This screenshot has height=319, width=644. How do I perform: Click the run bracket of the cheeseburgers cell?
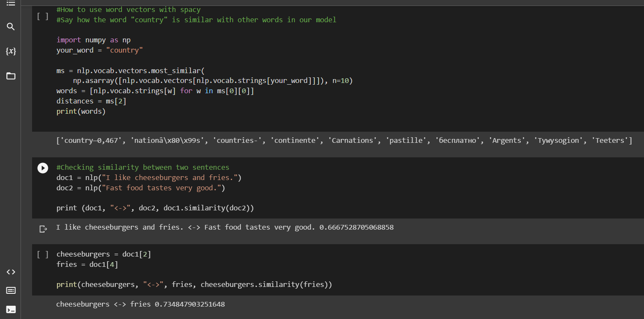click(x=43, y=254)
